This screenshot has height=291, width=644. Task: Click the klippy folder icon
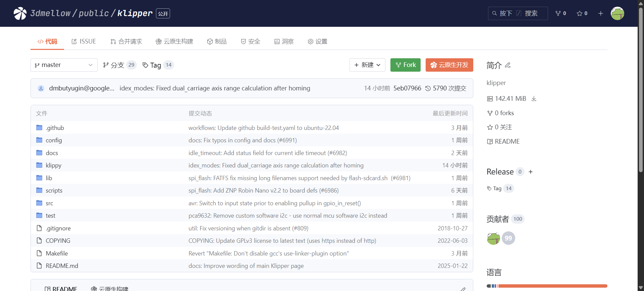[x=39, y=165]
